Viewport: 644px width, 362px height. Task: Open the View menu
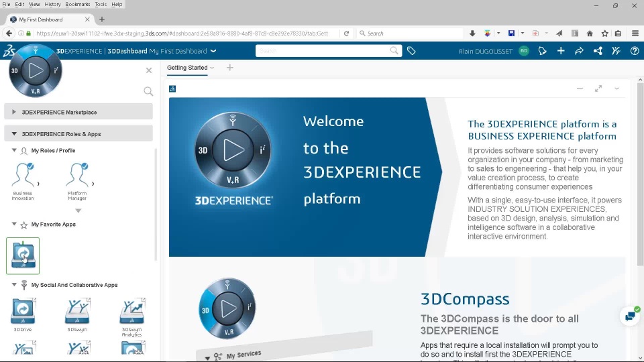(x=34, y=4)
